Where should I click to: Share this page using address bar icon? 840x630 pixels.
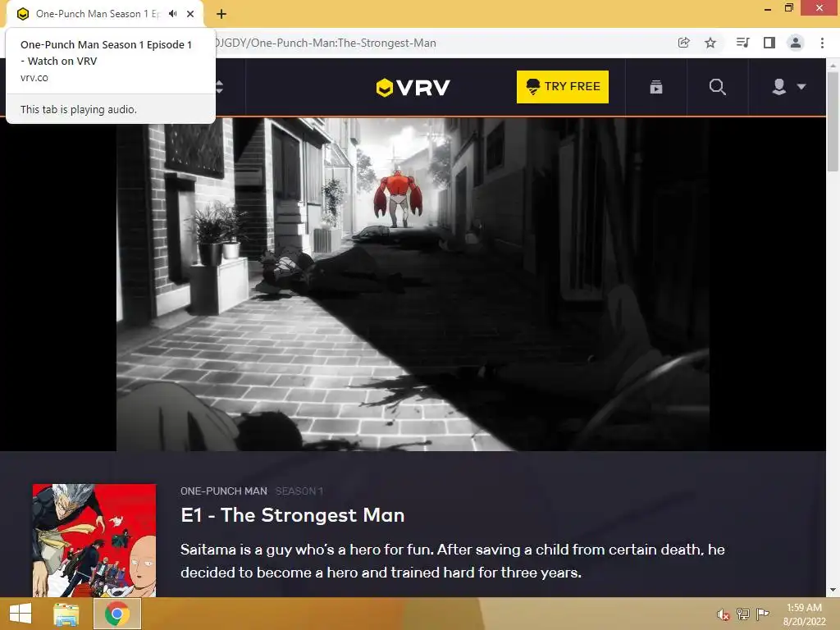point(683,43)
